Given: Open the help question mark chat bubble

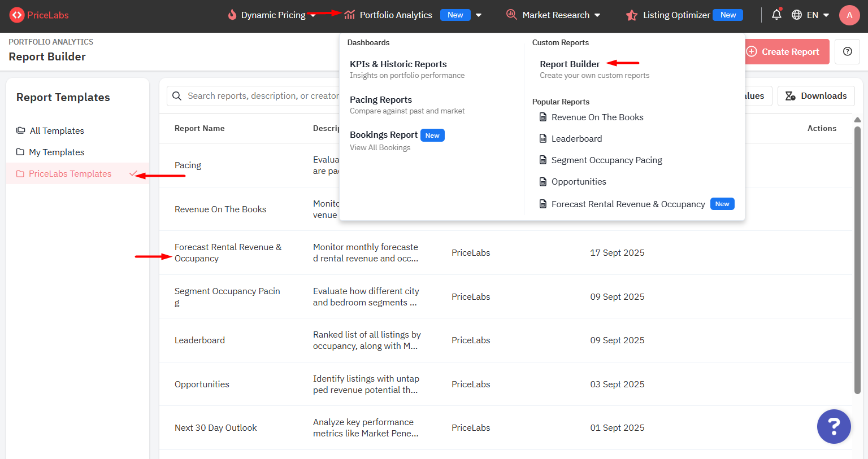Looking at the screenshot, I should tap(834, 426).
